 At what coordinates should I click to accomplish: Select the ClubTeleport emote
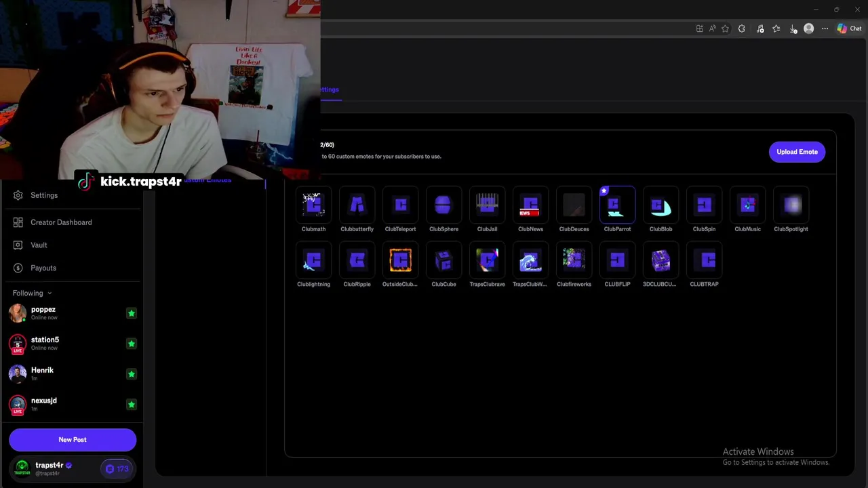click(400, 205)
